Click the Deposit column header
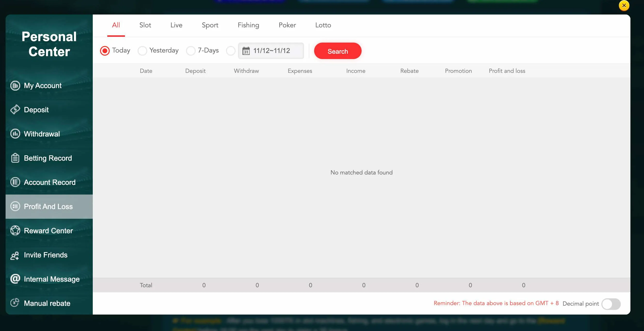Image resolution: width=644 pixels, height=331 pixels. point(195,71)
